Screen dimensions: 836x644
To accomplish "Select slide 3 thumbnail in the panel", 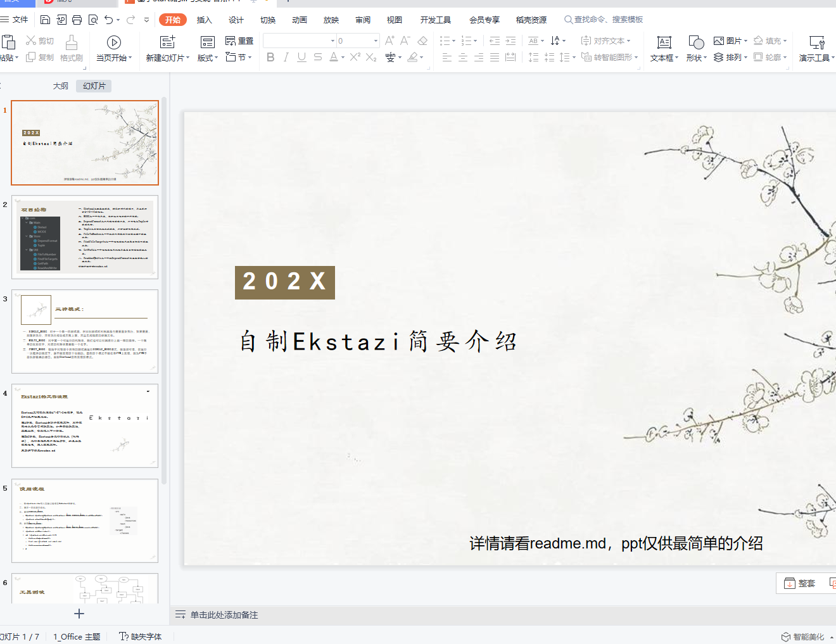I will click(x=85, y=331).
